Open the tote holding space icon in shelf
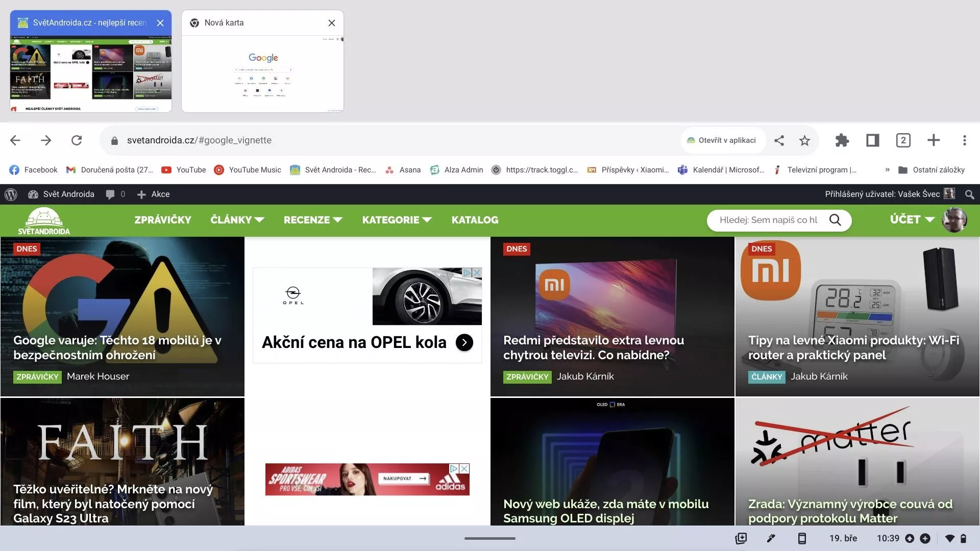 (741, 538)
